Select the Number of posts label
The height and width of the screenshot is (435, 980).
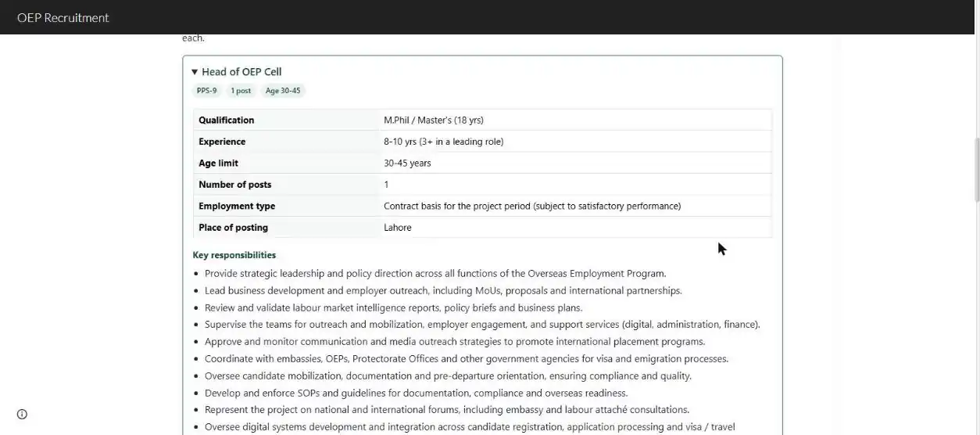235,185
